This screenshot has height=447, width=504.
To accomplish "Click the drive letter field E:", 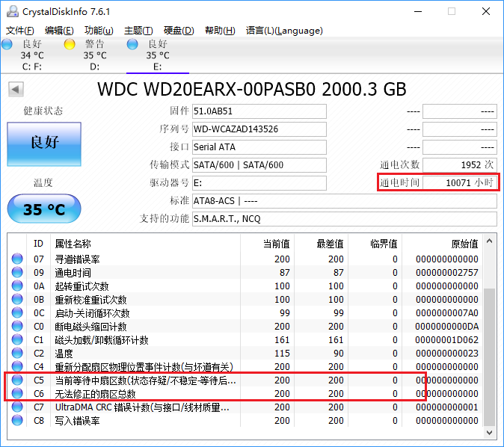I will pos(259,183).
